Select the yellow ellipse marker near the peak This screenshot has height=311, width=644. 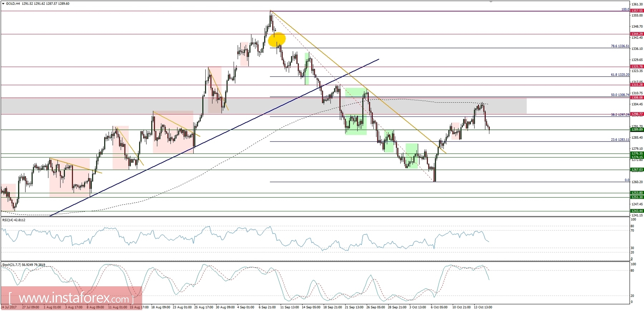(x=277, y=39)
